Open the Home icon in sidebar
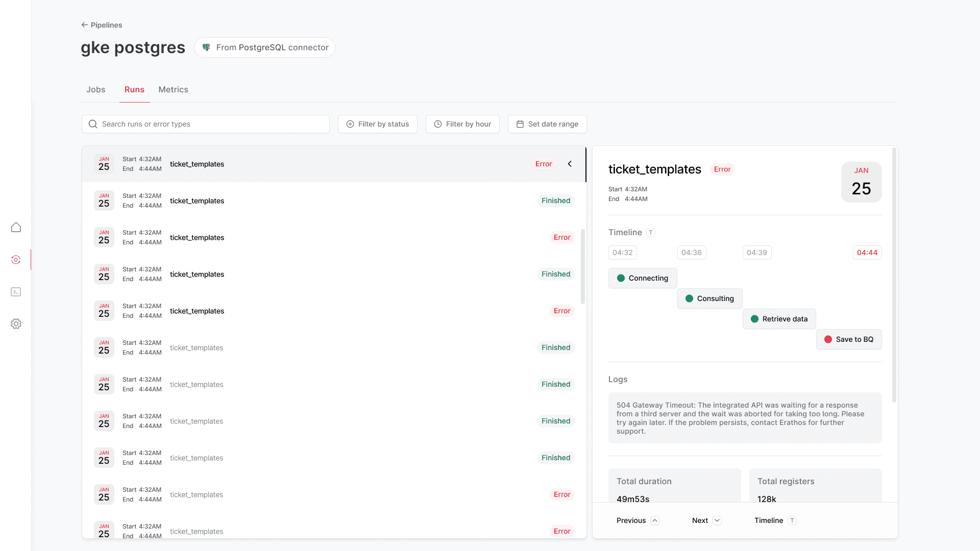The height and width of the screenshot is (551, 980). (16, 227)
